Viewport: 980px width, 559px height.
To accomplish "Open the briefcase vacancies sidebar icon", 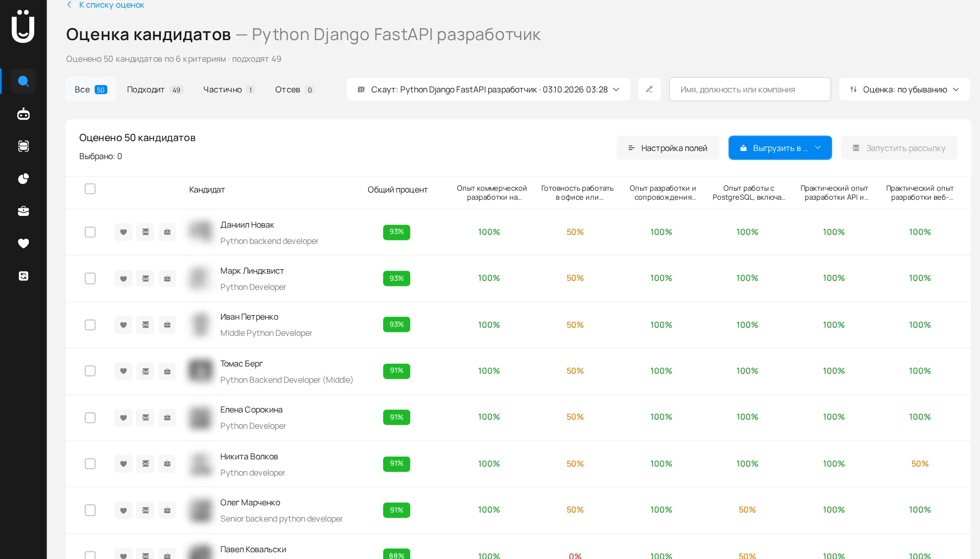I will (23, 211).
